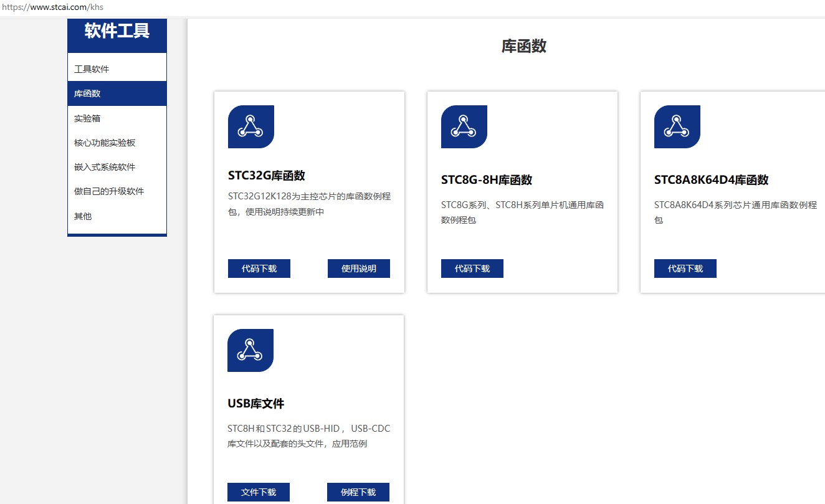Click the STC8A8K64D4库函数 card icon

click(x=677, y=126)
